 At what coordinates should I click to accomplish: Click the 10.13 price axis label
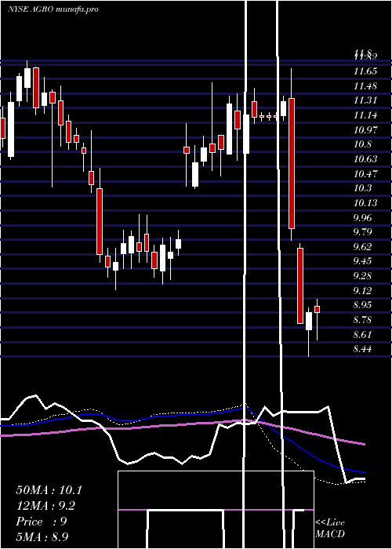(365, 203)
